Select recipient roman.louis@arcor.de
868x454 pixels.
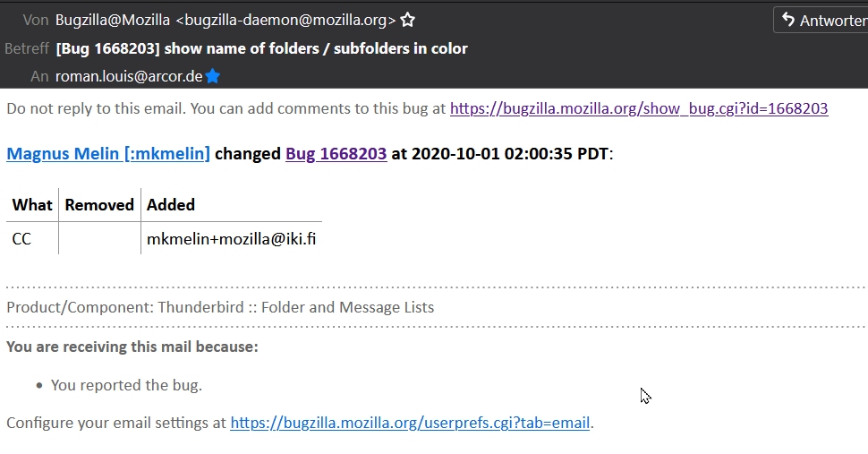click(x=129, y=77)
